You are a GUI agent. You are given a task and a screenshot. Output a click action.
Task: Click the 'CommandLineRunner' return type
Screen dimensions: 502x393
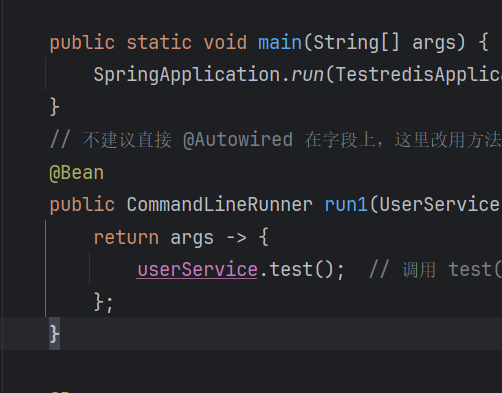click(220, 204)
